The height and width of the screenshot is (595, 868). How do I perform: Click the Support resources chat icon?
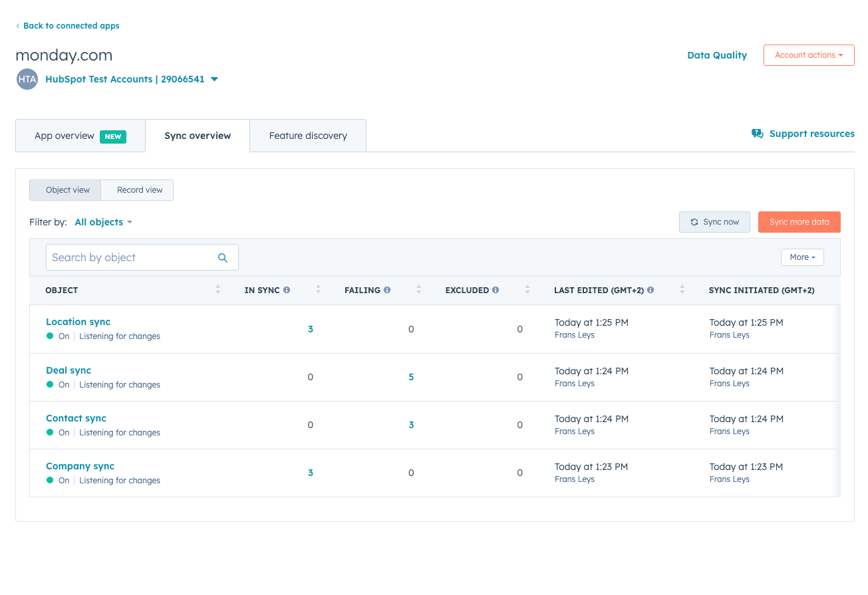click(x=758, y=134)
